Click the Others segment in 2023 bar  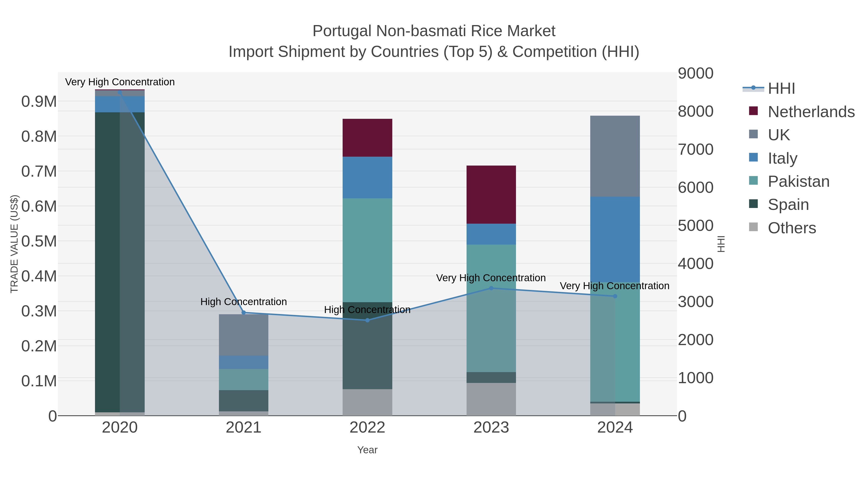tap(491, 399)
